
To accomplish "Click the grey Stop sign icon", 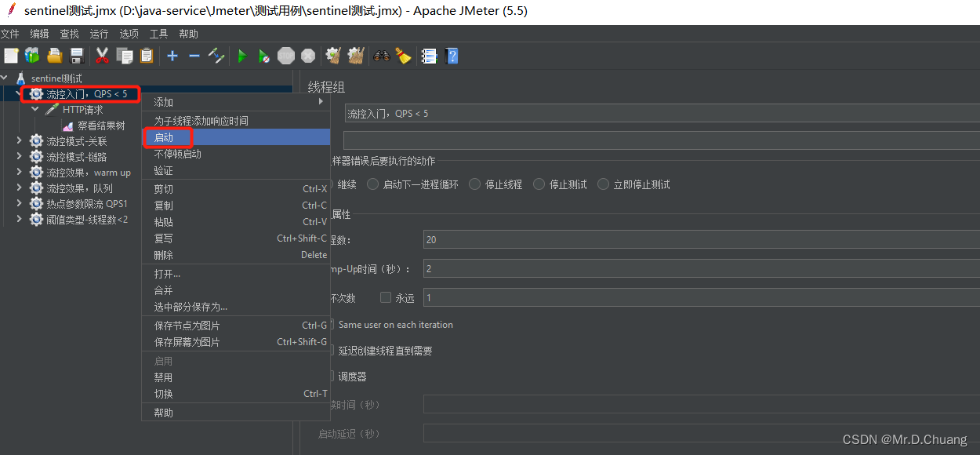I will tap(286, 56).
